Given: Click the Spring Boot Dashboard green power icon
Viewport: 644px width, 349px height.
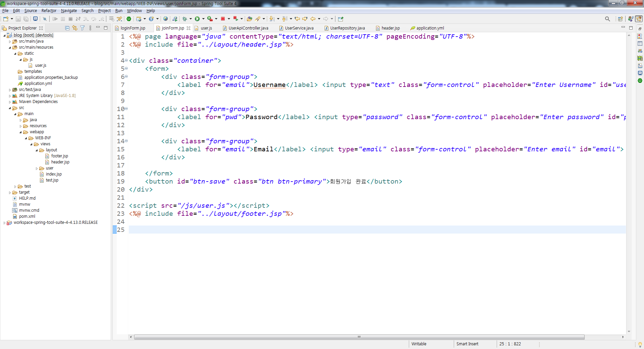Looking at the screenshot, I should (x=129, y=19).
